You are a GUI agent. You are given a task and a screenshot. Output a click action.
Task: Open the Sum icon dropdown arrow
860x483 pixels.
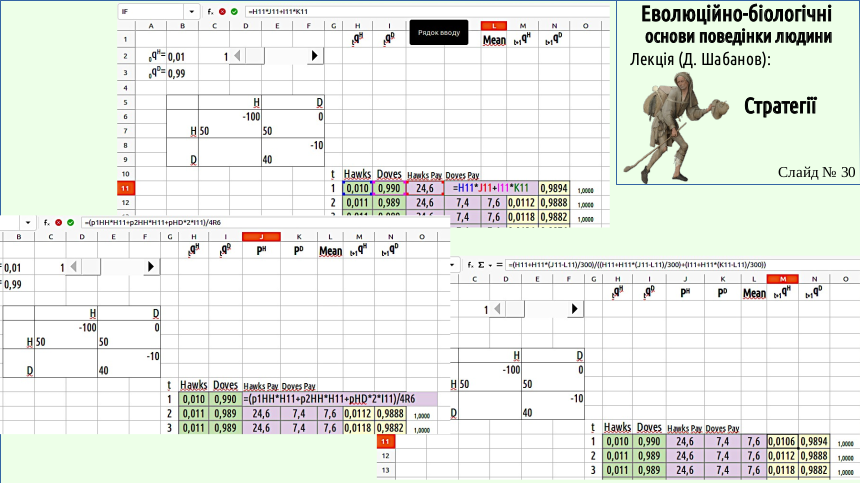[488, 265]
